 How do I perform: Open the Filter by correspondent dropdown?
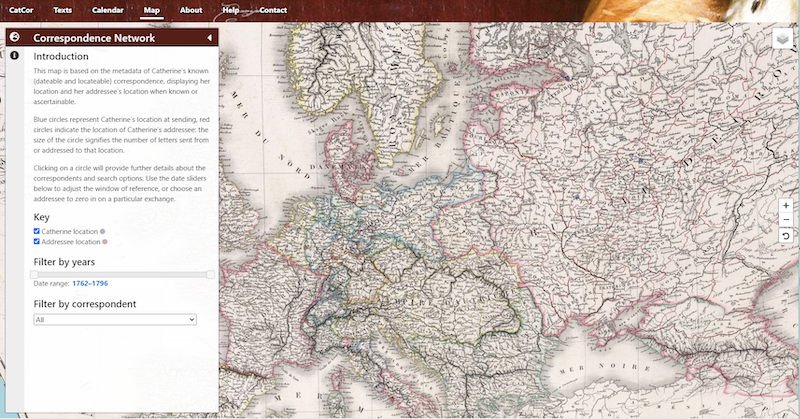click(x=115, y=319)
